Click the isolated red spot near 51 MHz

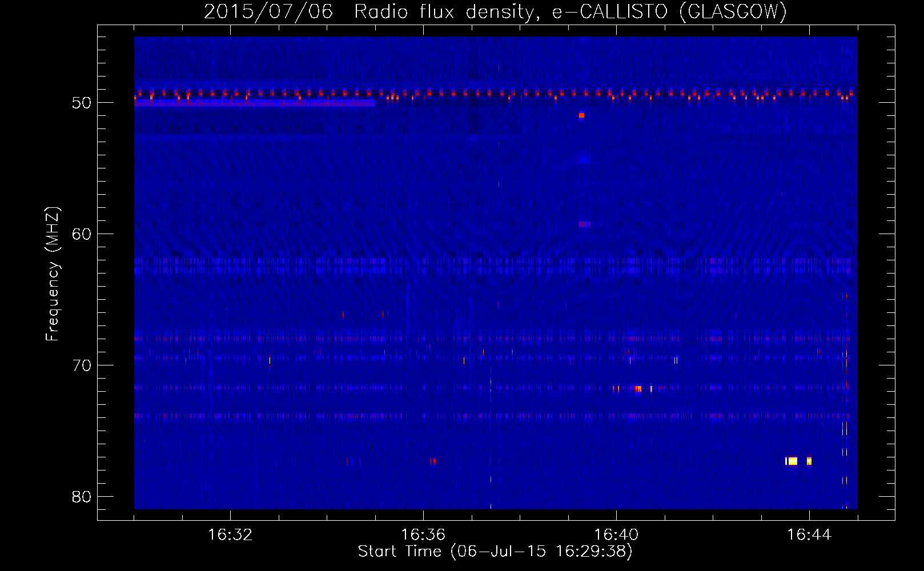click(581, 115)
